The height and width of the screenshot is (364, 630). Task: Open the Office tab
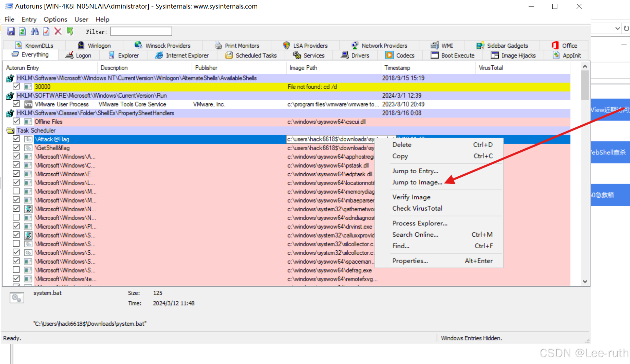click(x=564, y=46)
